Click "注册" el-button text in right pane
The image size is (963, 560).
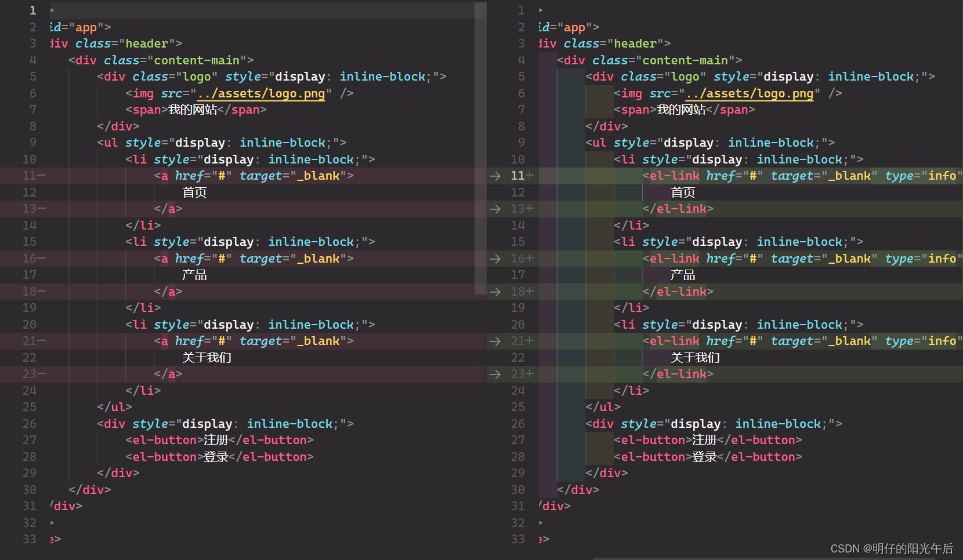(x=704, y=440)
